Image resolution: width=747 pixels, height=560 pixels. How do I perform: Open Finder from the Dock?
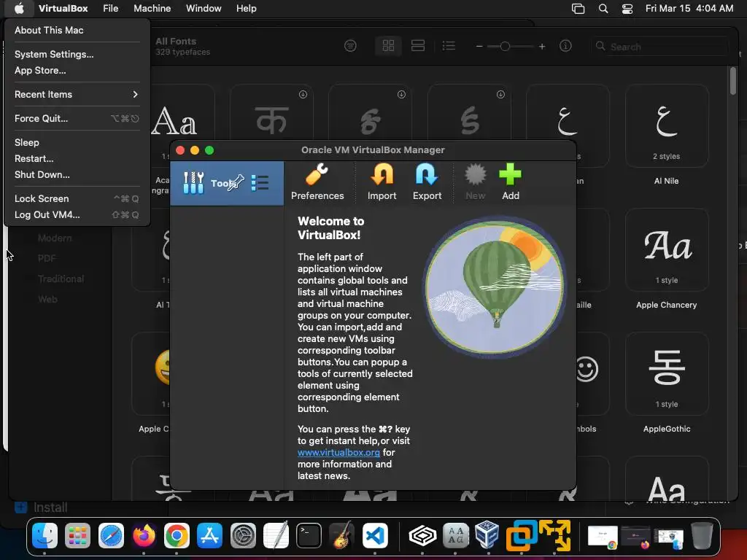click(x=44, y=536)
